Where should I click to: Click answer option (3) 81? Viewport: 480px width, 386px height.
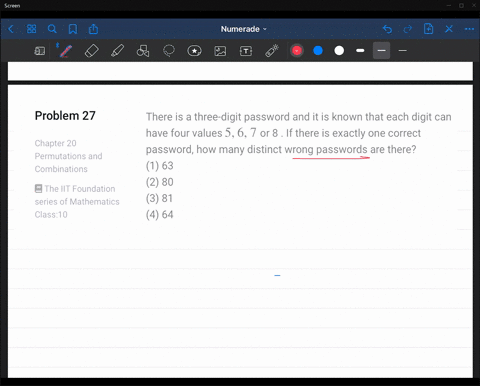tap(160, 198)
